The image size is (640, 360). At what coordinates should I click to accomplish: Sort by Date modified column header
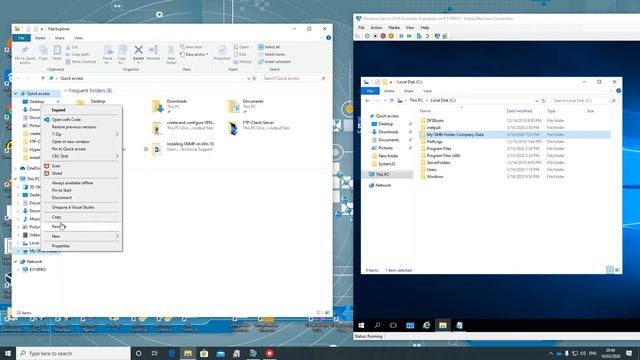(519, 111)
